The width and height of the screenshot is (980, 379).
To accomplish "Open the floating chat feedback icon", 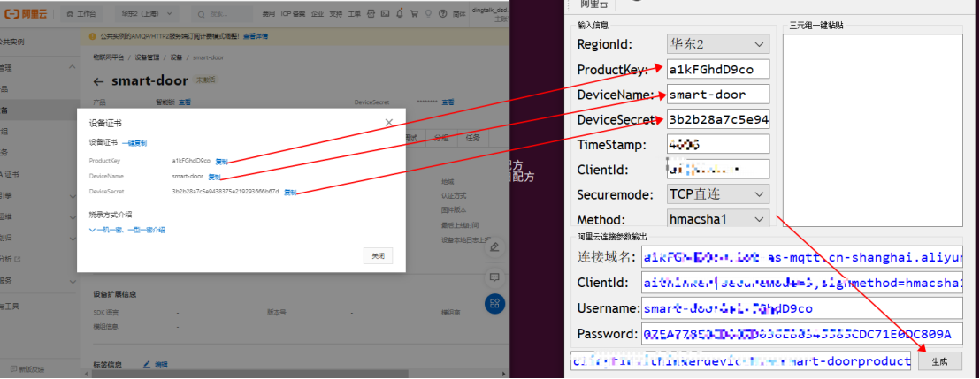I will [494, 276].
